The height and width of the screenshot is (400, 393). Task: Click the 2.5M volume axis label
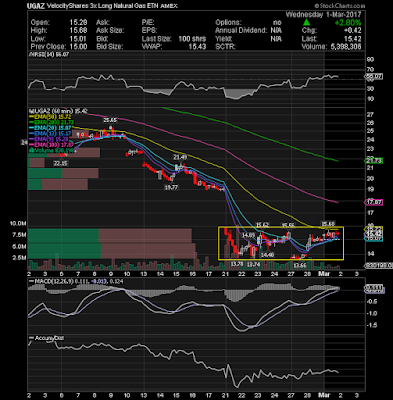pos(20,258)
